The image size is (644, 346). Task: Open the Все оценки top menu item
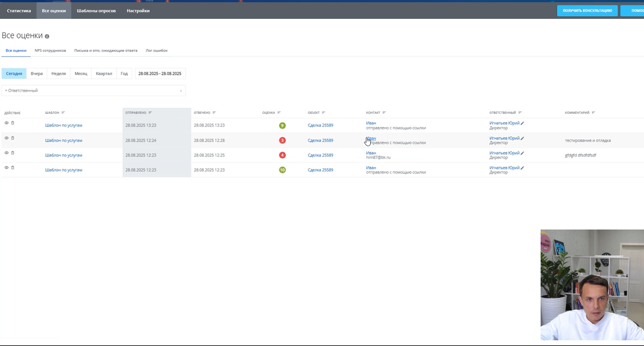[x=54, y=11]
